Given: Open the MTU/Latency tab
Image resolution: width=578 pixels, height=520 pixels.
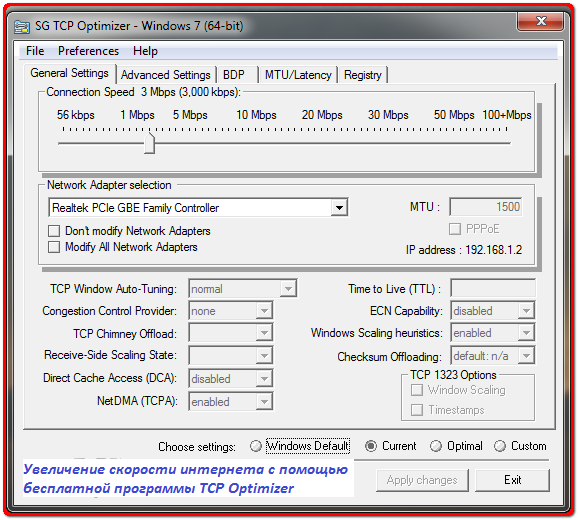Looking at the screenshot, I should click(298, 75).
